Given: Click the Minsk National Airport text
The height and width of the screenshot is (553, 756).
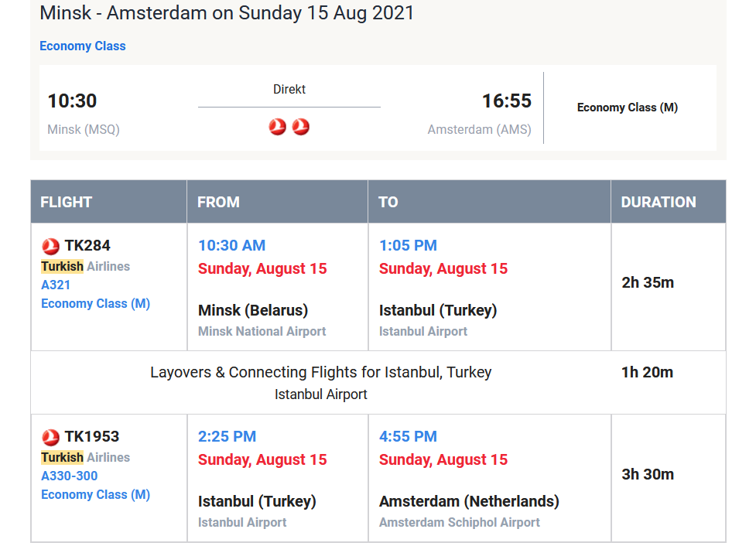Looking at the screenshot, I should tap(262, 332).
